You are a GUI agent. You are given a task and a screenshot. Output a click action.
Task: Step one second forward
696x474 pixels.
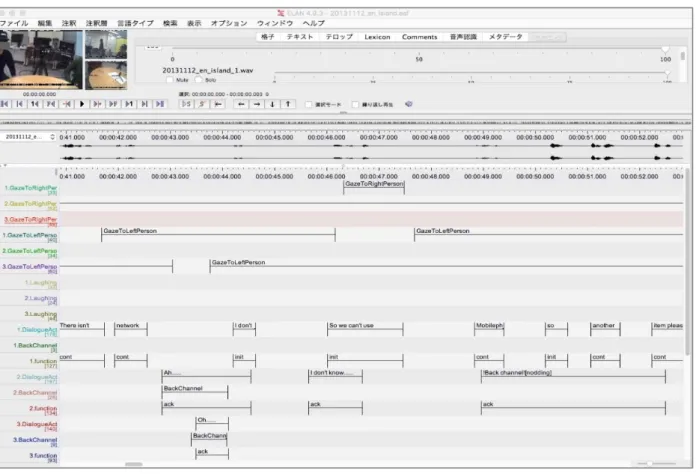pyautogui.click(x=129, y=104)
